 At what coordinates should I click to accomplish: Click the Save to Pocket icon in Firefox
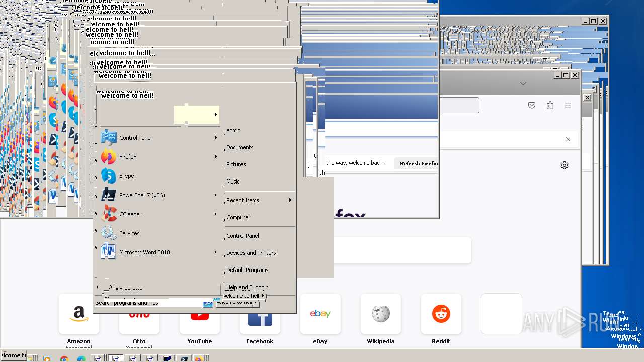532,105
